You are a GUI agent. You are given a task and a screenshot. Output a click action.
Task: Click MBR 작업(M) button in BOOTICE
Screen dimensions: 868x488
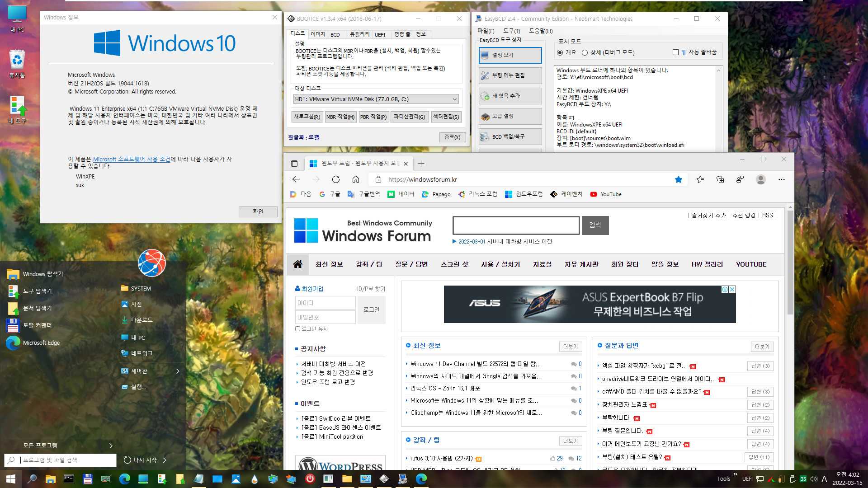point(340,117)
